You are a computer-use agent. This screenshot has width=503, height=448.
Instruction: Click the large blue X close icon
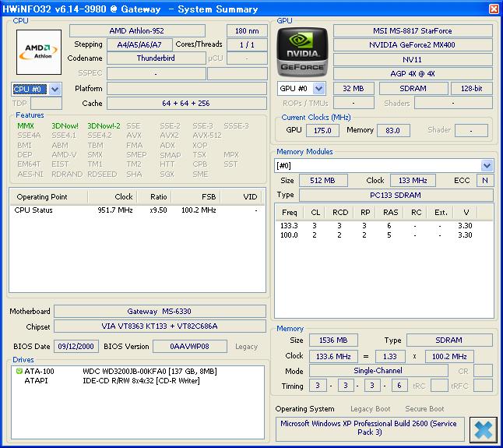coord(483,429)
